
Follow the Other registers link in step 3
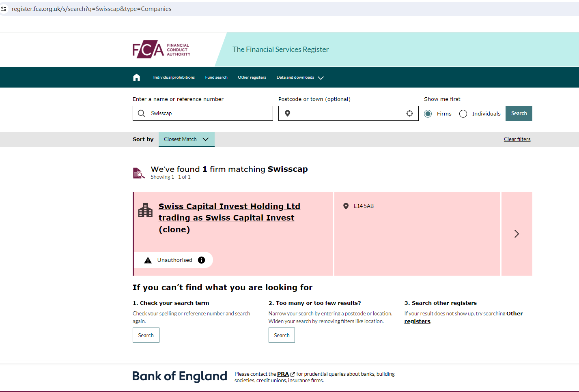tap(464, 317)
